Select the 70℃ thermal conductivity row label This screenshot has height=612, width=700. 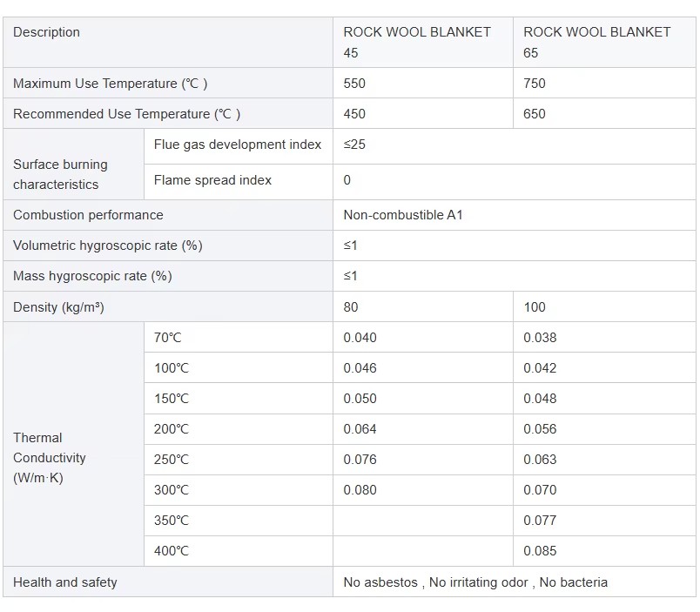pos(167,338)
